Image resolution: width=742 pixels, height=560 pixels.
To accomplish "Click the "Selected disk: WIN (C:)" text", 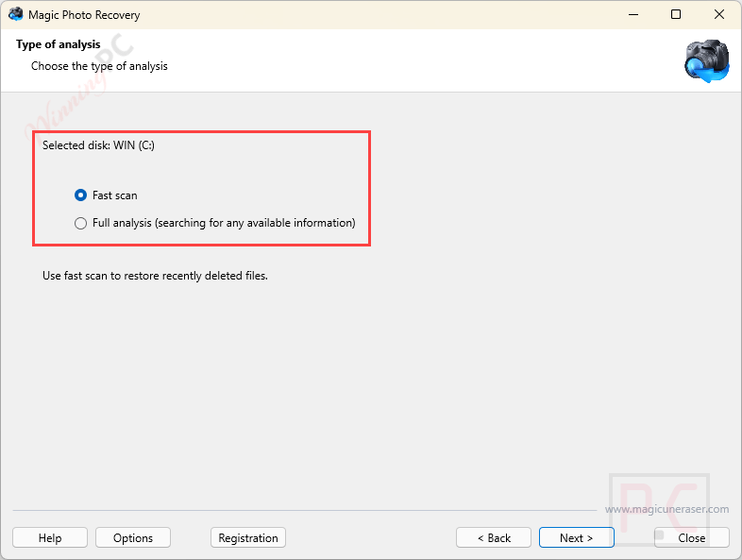I will click(x=98, y=145).
